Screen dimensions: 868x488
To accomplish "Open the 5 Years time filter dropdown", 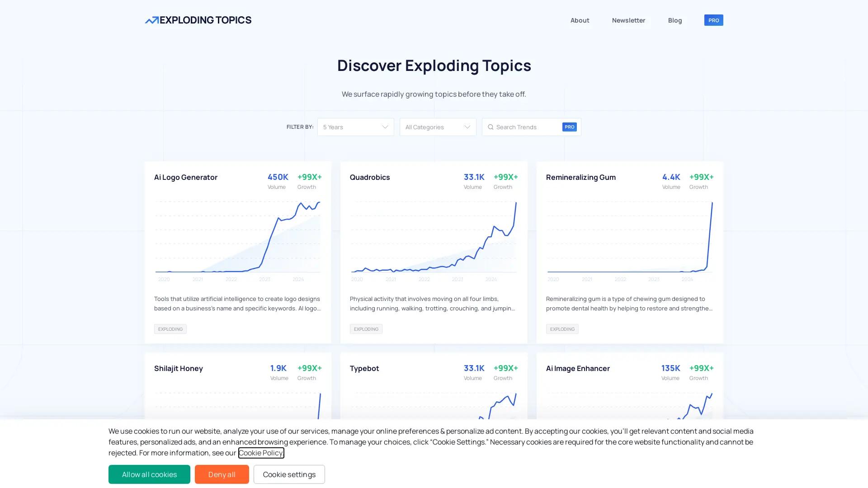I will pos(355,127).
